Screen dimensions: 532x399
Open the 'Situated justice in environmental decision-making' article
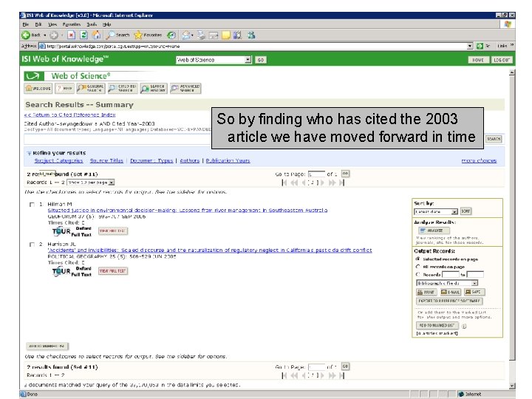(188, 211)
